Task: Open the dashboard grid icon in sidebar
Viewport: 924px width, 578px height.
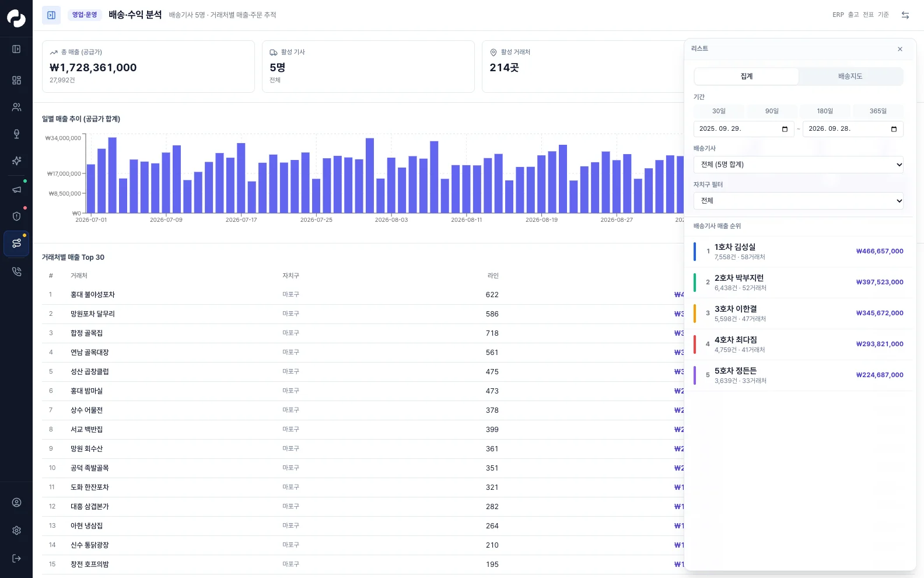Action: point(16,80)
